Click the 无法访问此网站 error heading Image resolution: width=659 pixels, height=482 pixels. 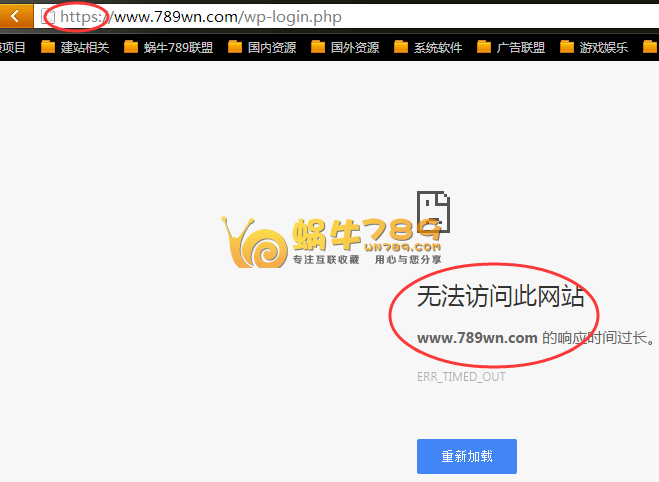click(500, 298)
